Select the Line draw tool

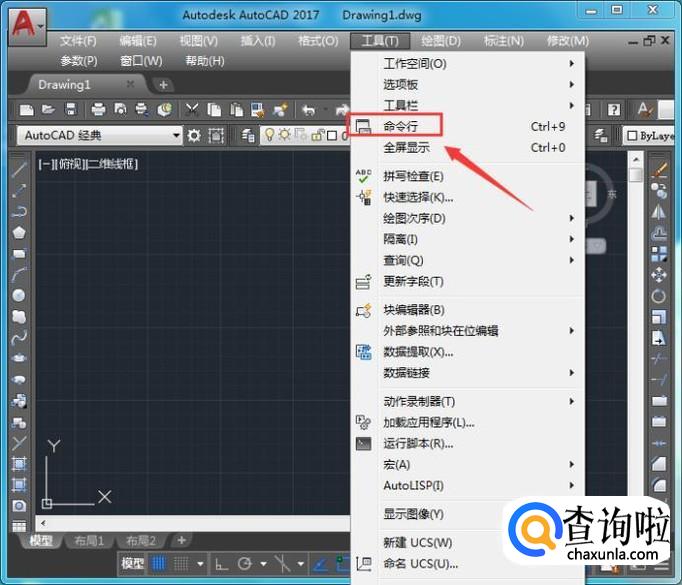point(19,169)
